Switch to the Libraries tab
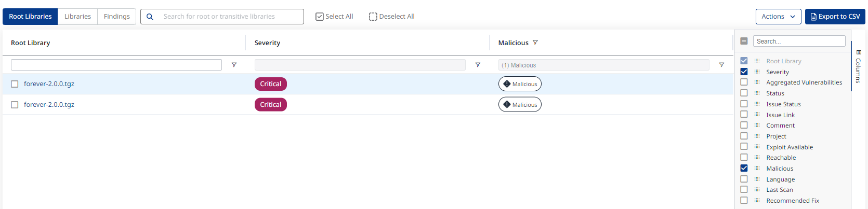Image resolution: width=868 pixels, height=209 pixels. pyautogui.click(x=77, y=17)
